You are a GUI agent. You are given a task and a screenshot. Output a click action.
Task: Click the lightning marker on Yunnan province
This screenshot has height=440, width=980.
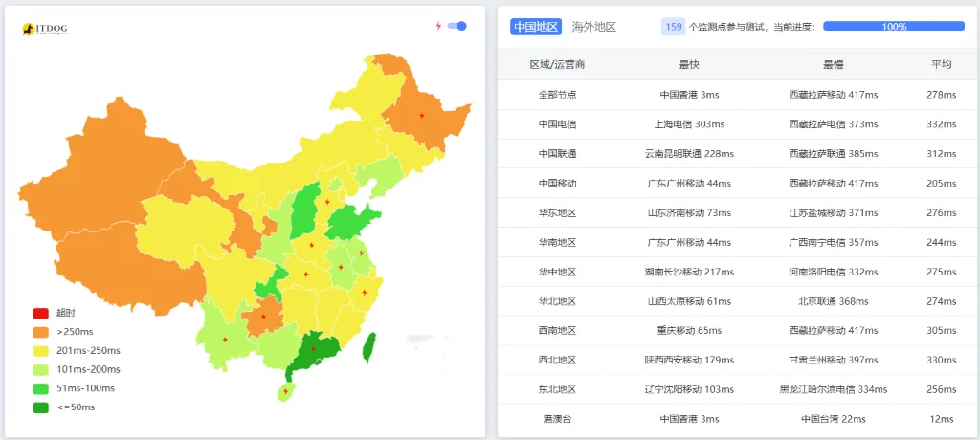pos(225,340)
